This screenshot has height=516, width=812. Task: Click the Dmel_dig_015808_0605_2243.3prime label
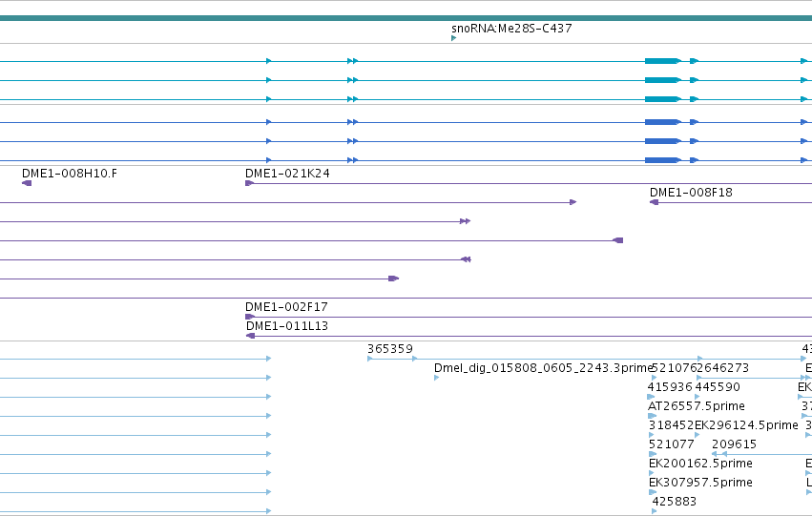[x=542, y=368]
